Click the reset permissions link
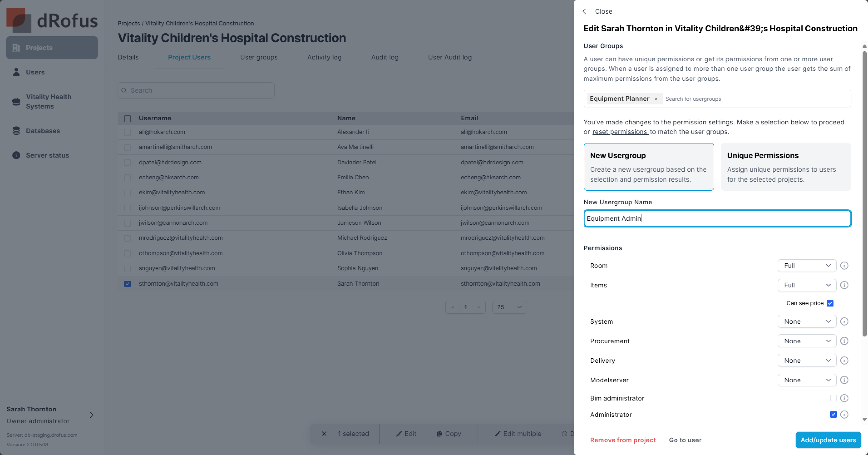This screenshot has width=868, height=455. [x=620, y=132]
